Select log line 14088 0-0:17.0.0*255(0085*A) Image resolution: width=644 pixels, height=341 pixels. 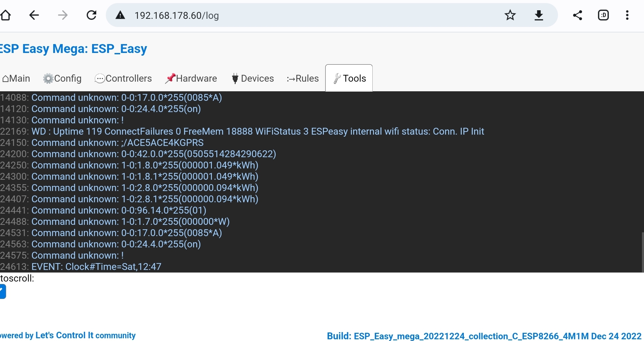click(111, 98)
